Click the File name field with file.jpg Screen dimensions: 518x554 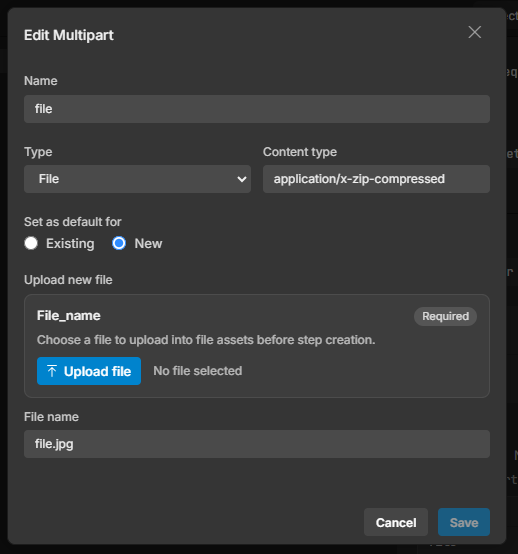(257, 444)
